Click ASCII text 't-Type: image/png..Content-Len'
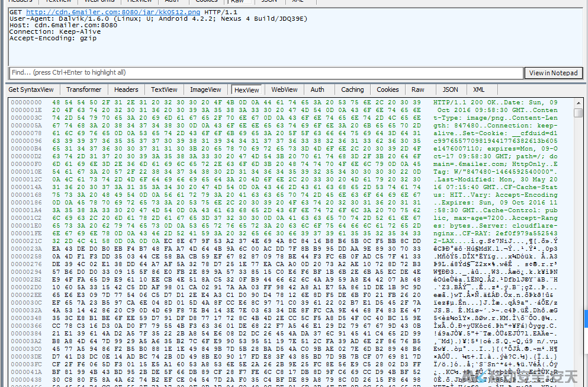 coord(496,118)
